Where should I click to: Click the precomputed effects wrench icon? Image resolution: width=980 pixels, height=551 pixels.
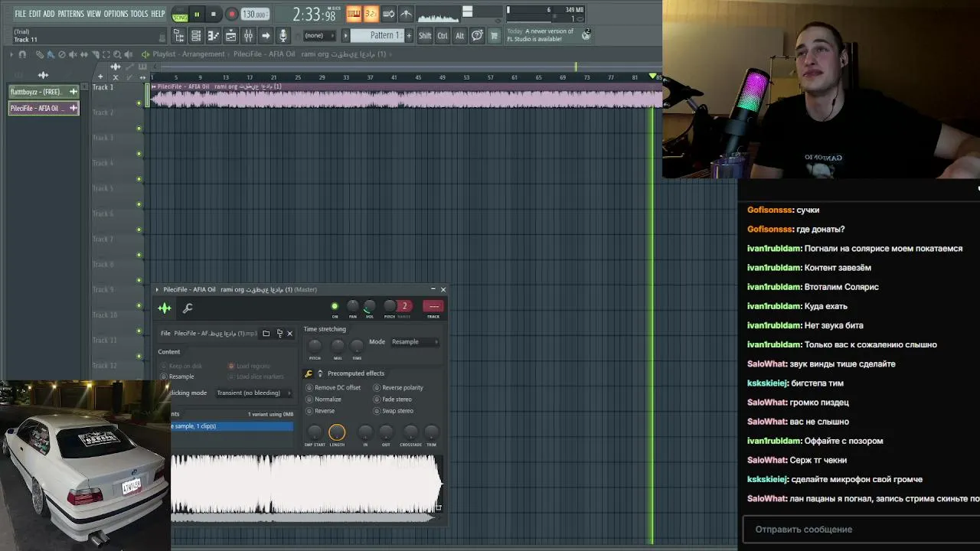(x=309, y=373)
